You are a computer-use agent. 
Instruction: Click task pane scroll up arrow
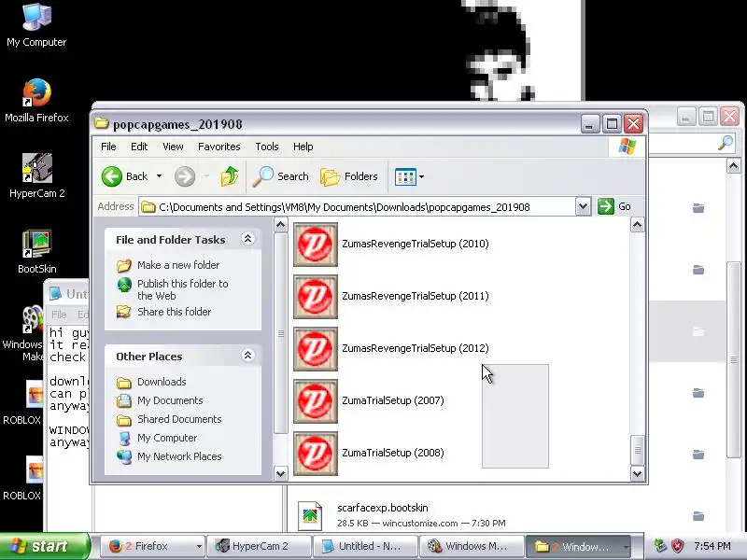click(281, 224)
